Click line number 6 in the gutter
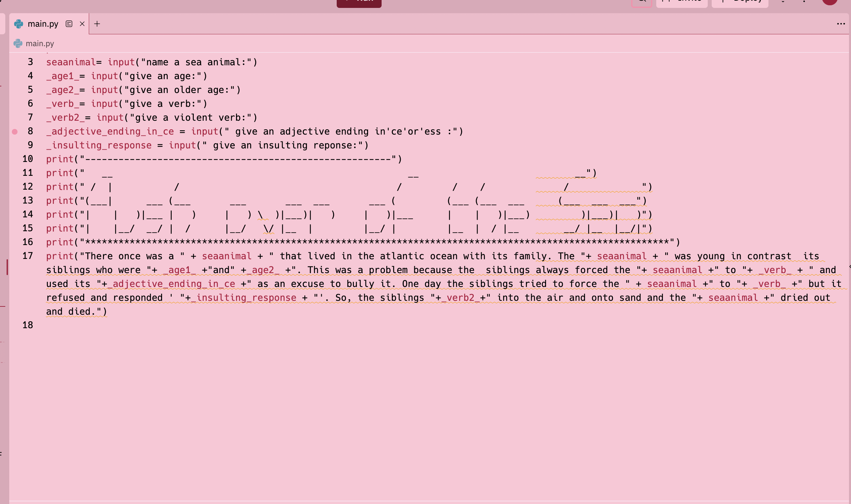 tap(30, 104)
